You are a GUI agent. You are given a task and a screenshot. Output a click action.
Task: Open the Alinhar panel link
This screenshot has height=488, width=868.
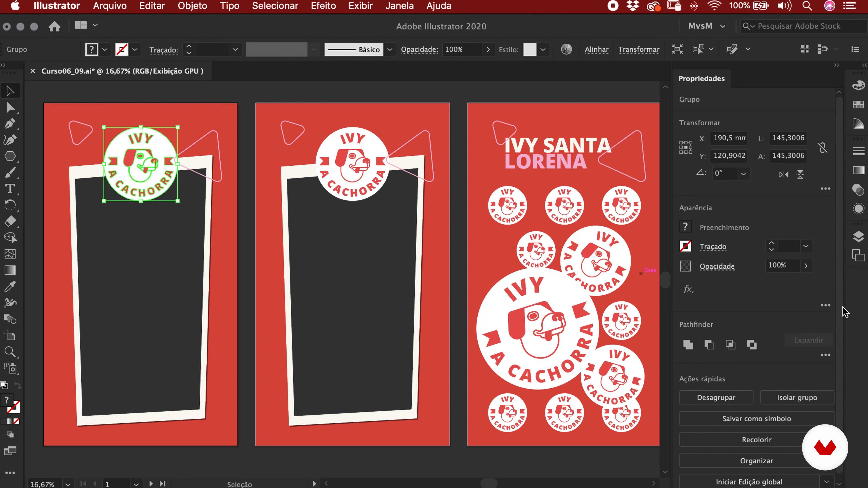[597, 49]
